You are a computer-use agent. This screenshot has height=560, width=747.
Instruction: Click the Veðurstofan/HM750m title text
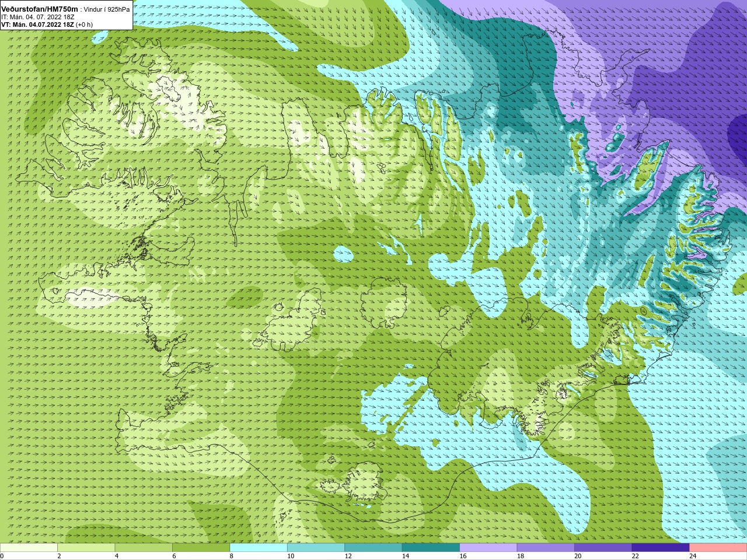coord(39,9)
